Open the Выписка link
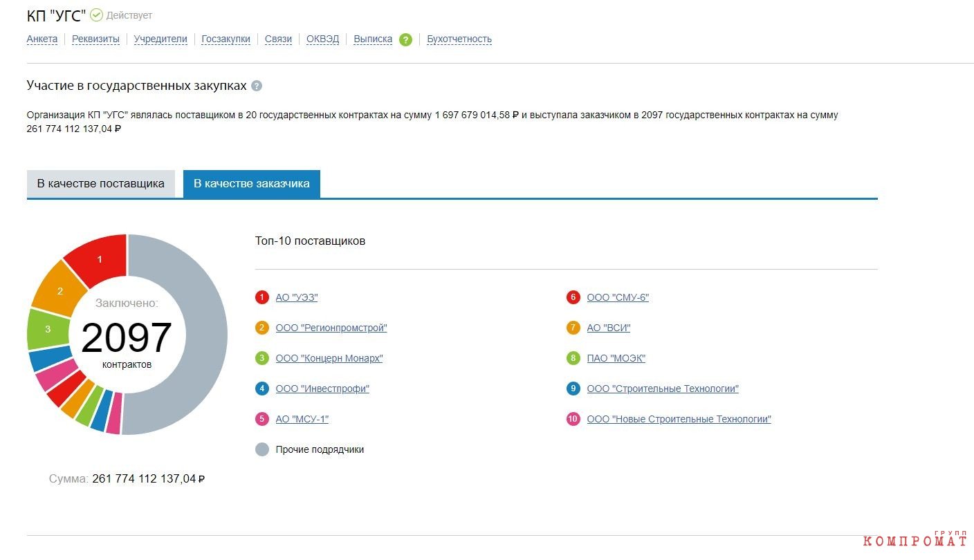The width and height of the screenshot is (974, 560). tap(373, 39)
